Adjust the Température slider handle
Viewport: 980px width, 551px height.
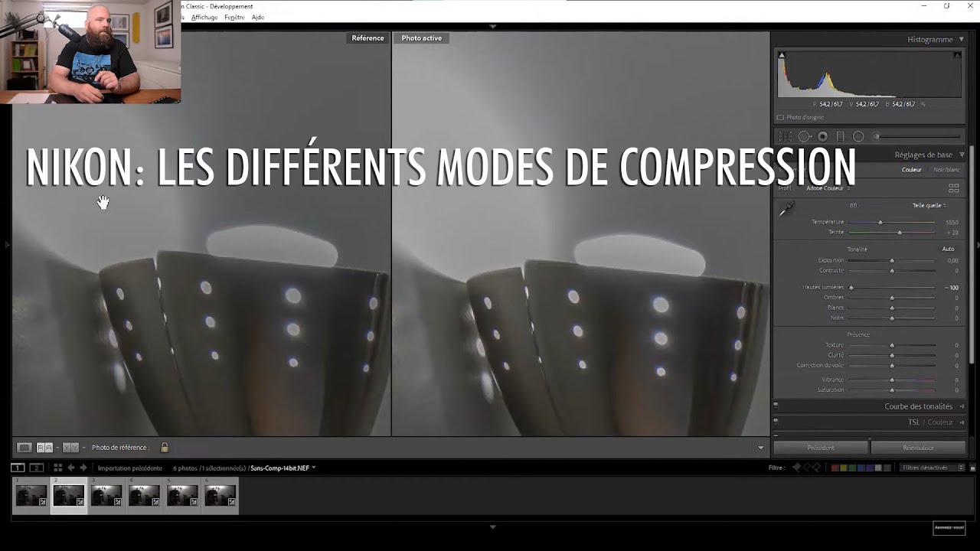pos(880,222)
